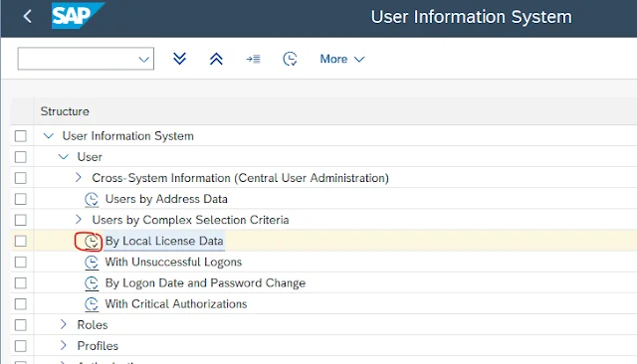Run the With Unsuccessful Logons report icon
The height and width of the screenshot is (364, 637).
(x=92, y=263)
